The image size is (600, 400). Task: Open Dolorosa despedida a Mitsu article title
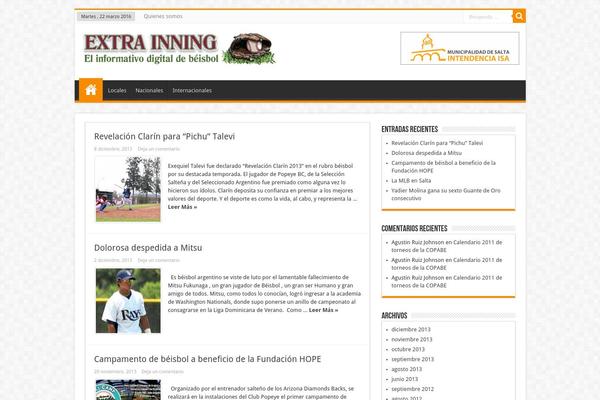148,248
